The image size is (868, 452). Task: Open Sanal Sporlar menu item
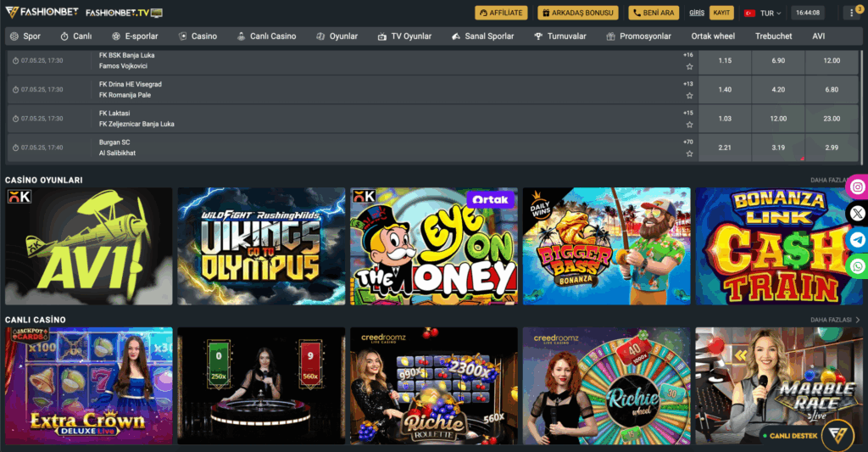(x=482, y=36)
